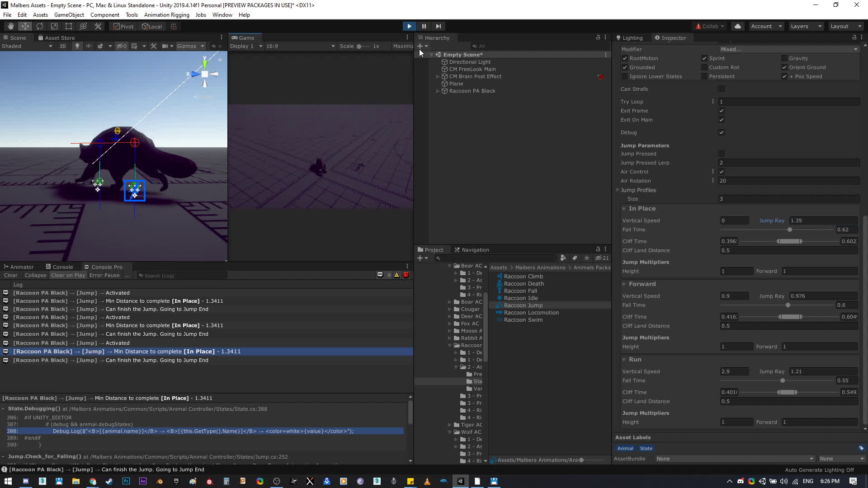Viewport: 868px width, 488px height.
Task: Click the Pause button in toolbar
Action: (424, 26)
